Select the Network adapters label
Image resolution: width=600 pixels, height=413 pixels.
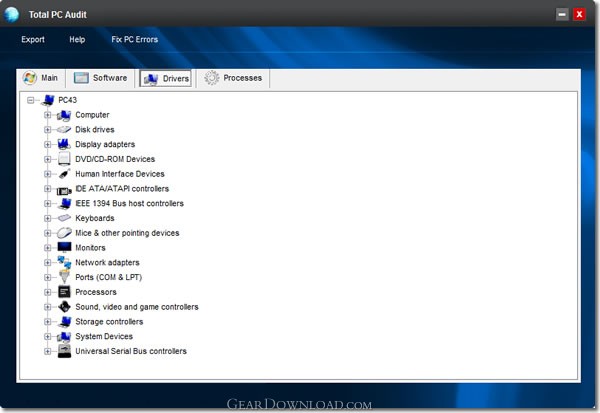107,263
